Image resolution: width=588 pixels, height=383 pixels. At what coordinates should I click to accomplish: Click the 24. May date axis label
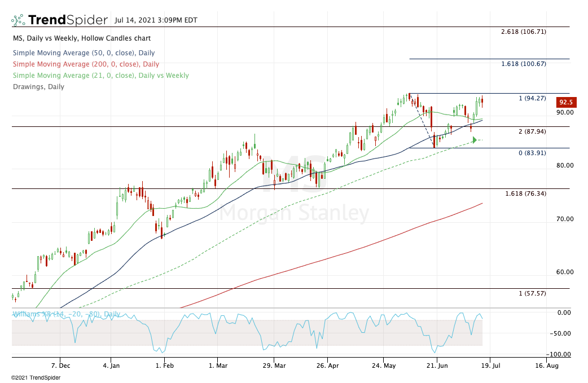coord(384,366)
